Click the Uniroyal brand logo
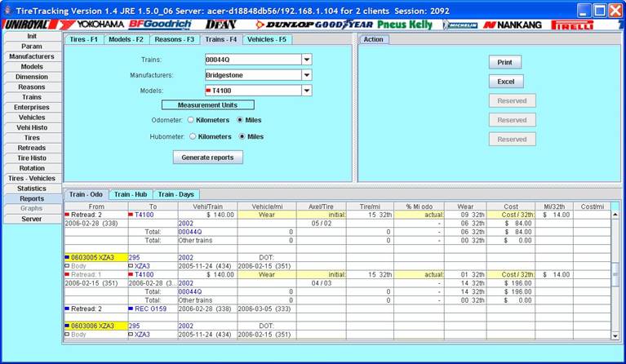 pyautogui.click(x=26, y=24)
